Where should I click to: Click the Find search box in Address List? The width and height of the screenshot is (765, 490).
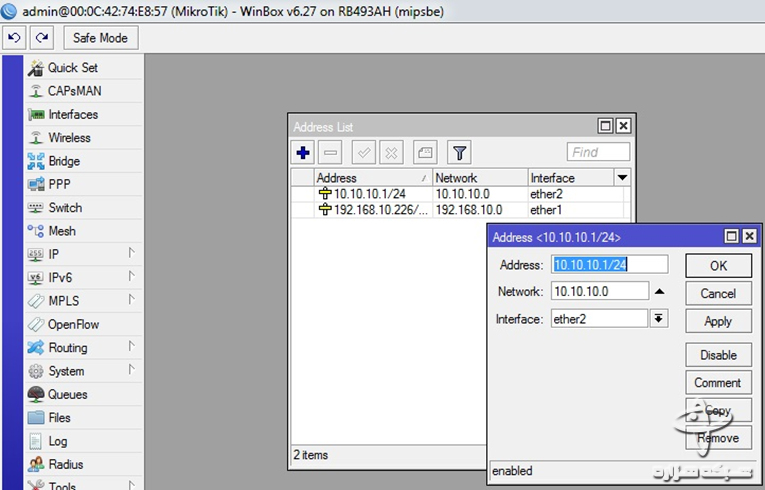(598, 152)
